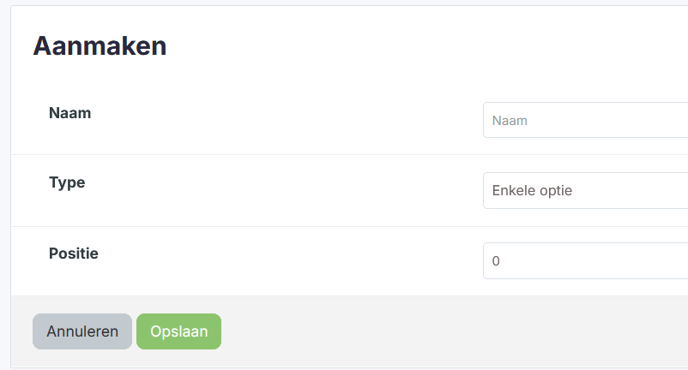Click the Opslaan button
Viewport: 688px width, 370px height.
[179, 331]
